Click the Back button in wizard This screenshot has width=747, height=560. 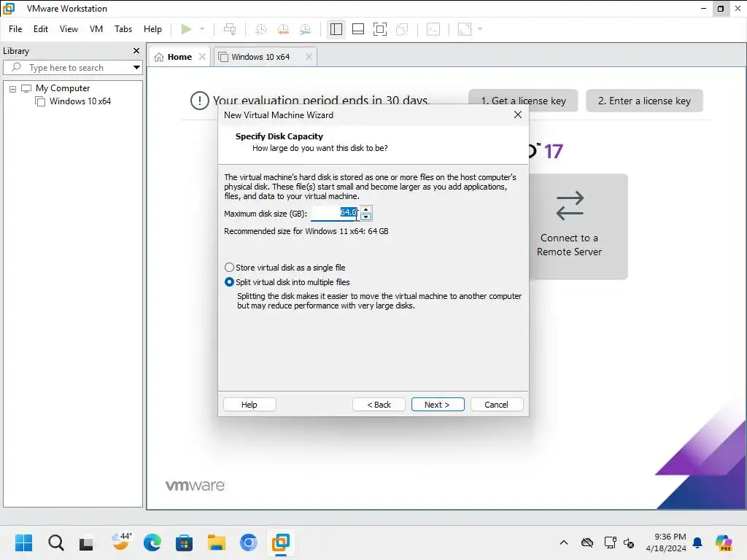pyautogui.click(x=379, y=404)
